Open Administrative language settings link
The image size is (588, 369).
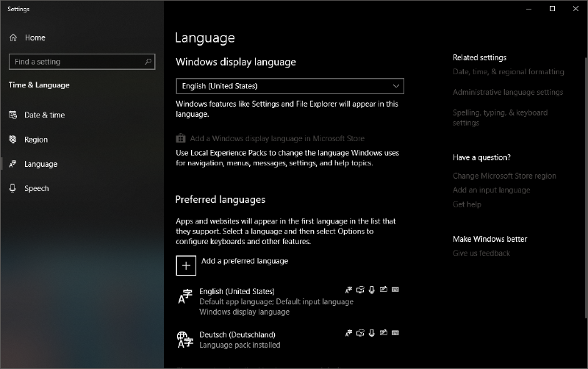pos(508,92)
